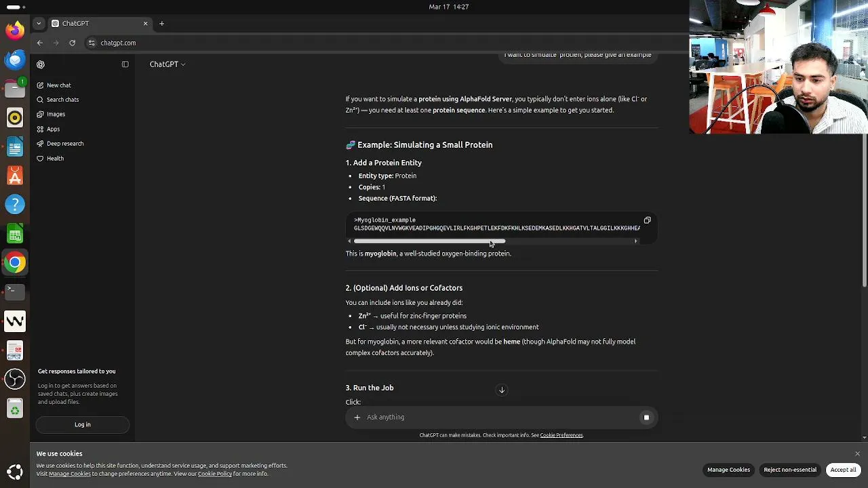
Task: Collapse the sidebar using the panel icon
Action: [125, 64]
